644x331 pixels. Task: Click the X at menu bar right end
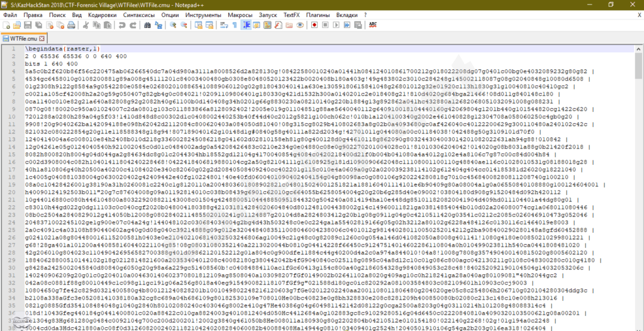639,15
